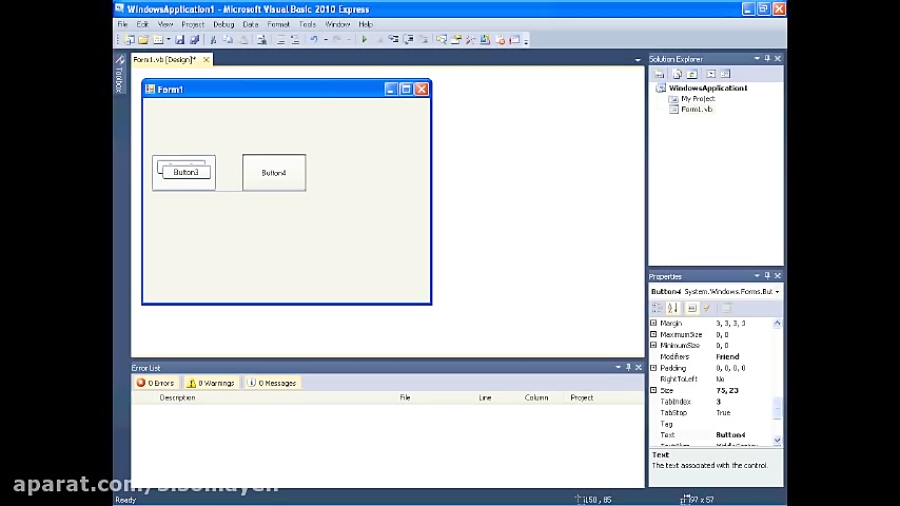Screen dimensions: 900x506
Task: Select Button3 on the form
Action: click(186, 172)
